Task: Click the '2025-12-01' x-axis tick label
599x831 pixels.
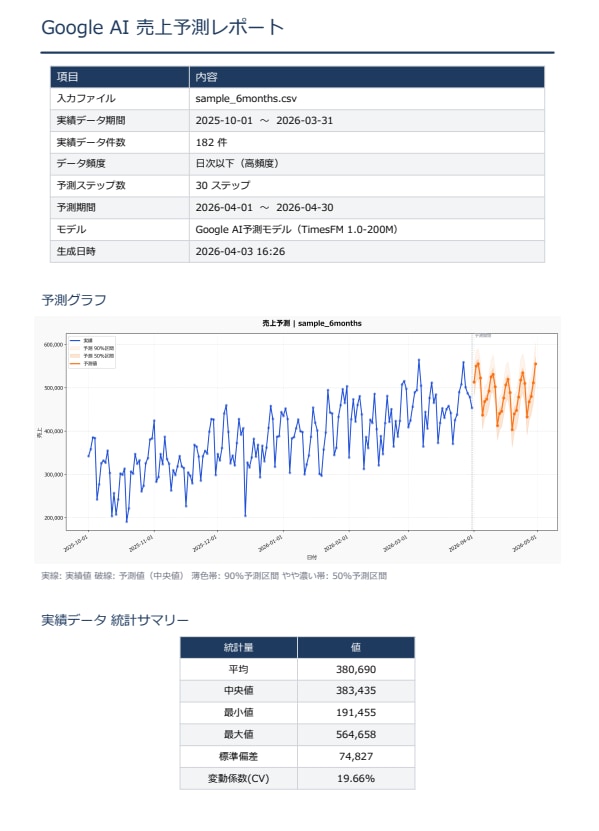Action: [x=205, y=544]
